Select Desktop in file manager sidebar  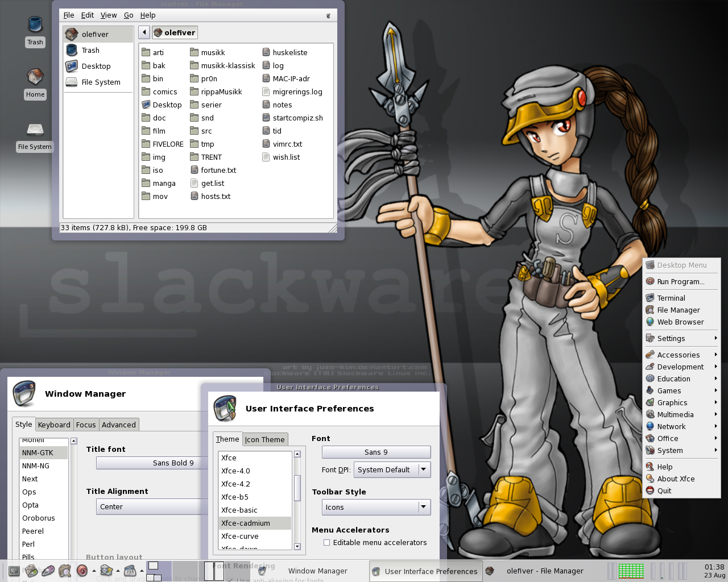[98, 66]
